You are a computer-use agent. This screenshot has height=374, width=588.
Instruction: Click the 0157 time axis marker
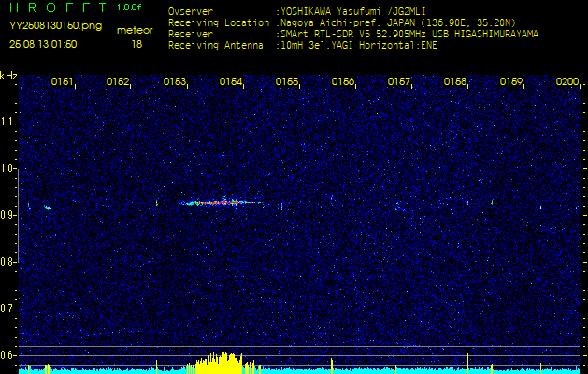pos(399,81)
